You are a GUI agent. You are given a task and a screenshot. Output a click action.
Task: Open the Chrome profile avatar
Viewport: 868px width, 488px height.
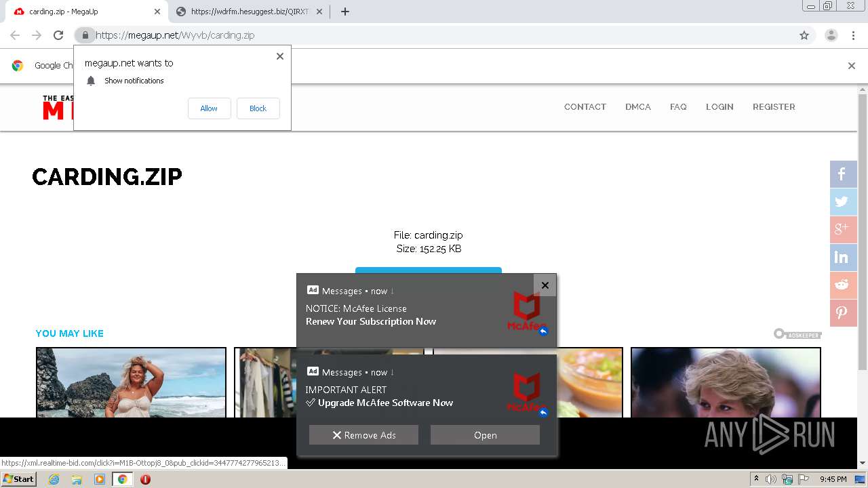tap(831, 35)
